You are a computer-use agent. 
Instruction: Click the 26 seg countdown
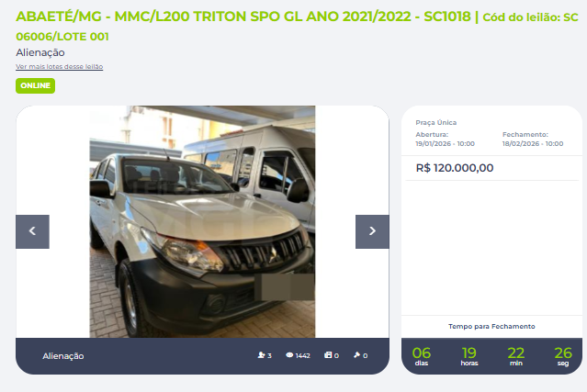(563, 356)
